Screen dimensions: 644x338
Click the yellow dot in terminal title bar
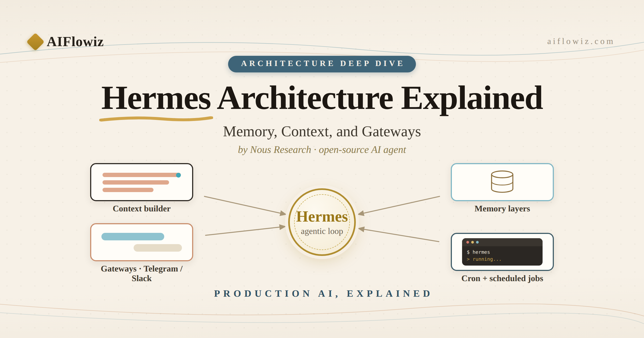[473, 242]
